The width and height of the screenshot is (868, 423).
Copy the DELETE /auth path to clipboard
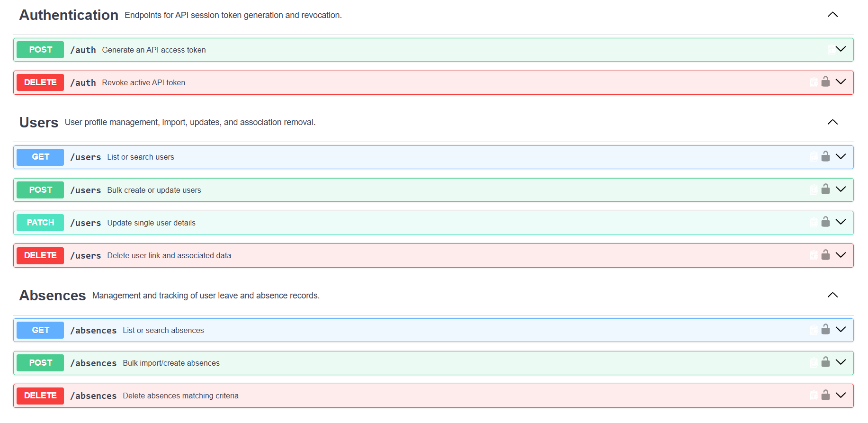[814, 82]
